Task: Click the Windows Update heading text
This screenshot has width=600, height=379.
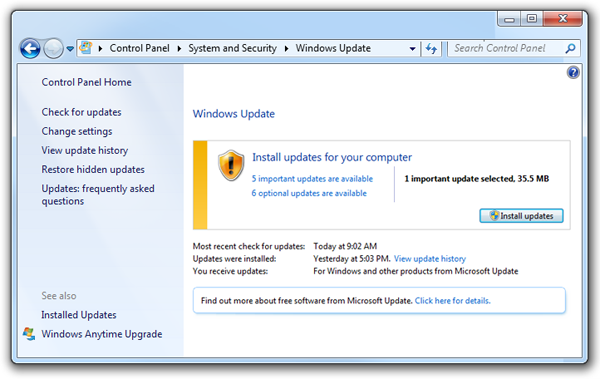Action: click(x=234, y=114)
